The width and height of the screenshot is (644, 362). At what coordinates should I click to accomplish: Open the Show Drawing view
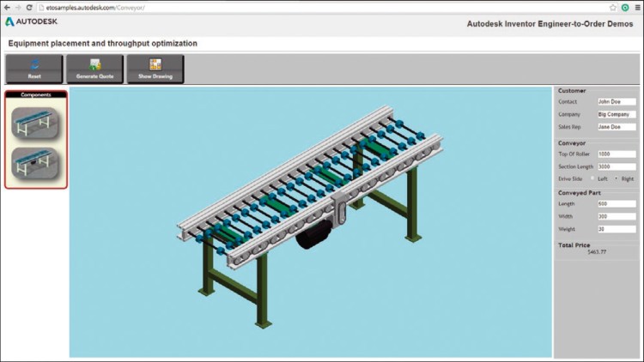[155, 69]
